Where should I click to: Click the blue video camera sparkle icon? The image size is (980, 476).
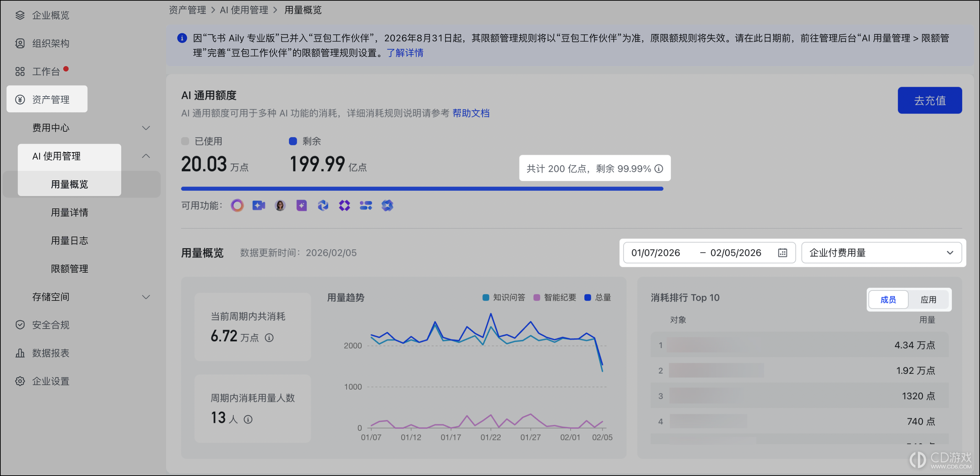click(x=259, y=206)
